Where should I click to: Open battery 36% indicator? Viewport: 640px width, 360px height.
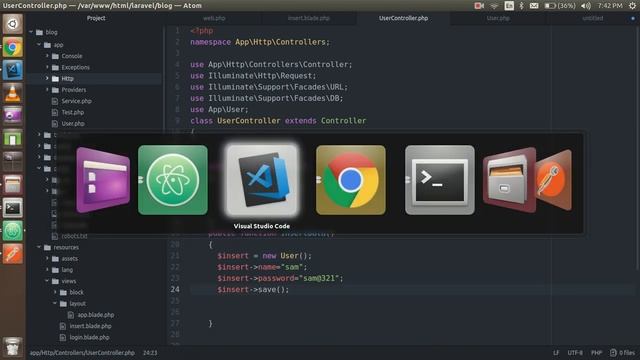[560, 6]
